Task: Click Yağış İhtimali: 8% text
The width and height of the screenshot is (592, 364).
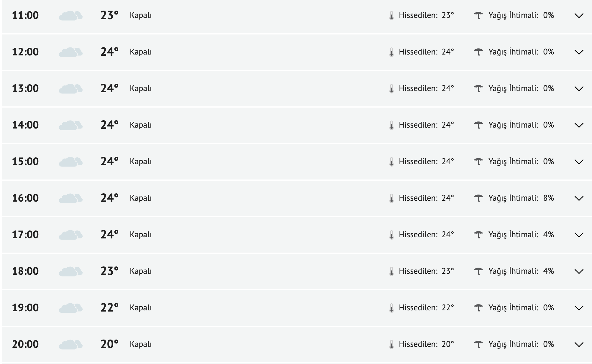Action: 521,198
